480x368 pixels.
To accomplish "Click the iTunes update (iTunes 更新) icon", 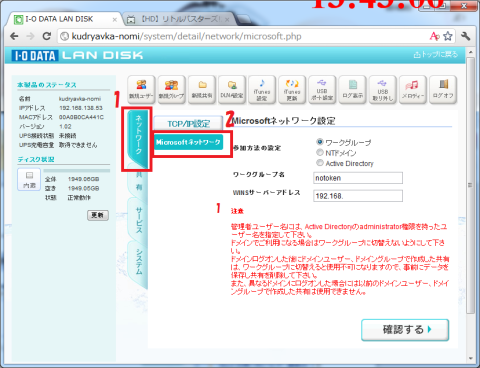I will [x=292, y=89].
